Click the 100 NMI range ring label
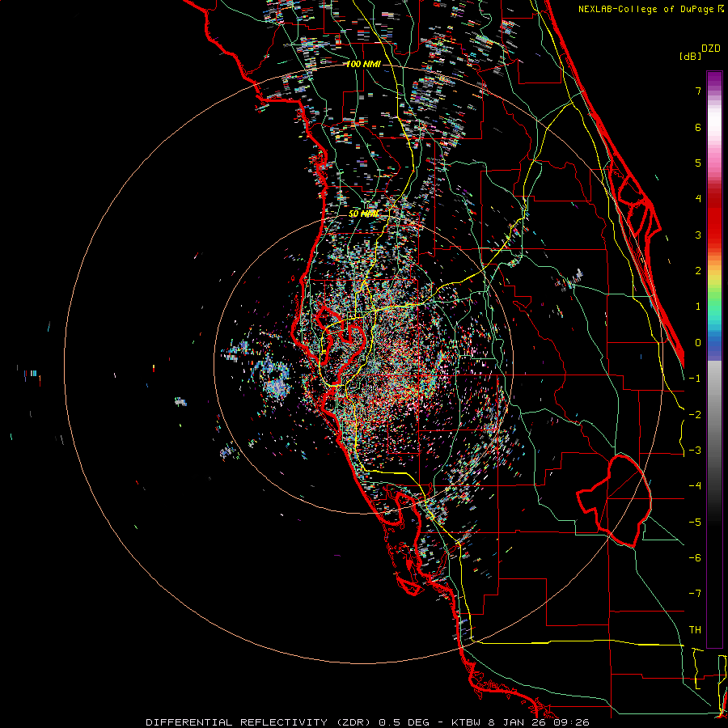 click(x=363, y=64)
